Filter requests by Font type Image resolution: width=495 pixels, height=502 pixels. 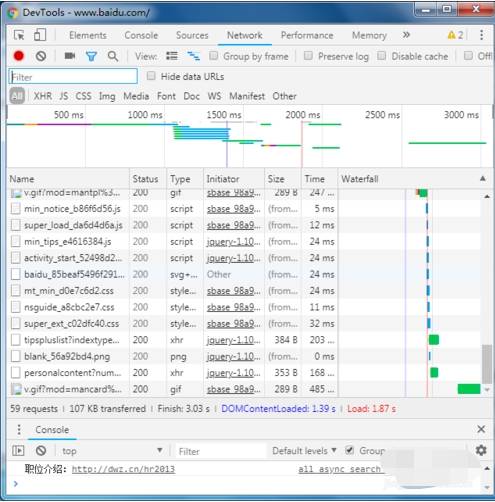[x=166, y=96]
